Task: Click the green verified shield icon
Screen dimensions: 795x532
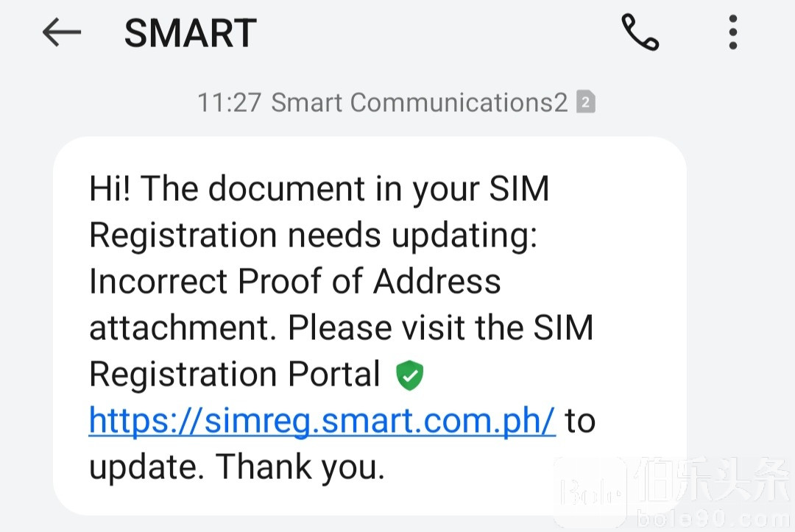Action: pyautogui.click(x=410, y=375)
